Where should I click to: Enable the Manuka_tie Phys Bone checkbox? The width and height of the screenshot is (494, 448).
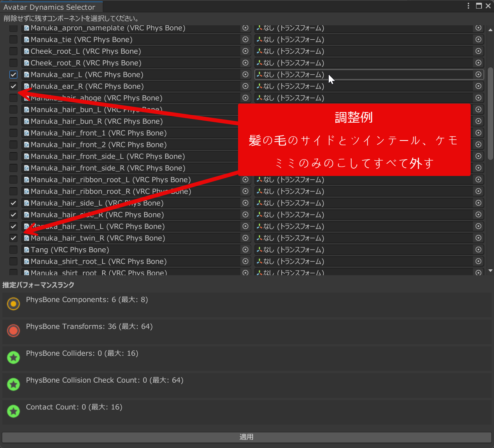14,39
